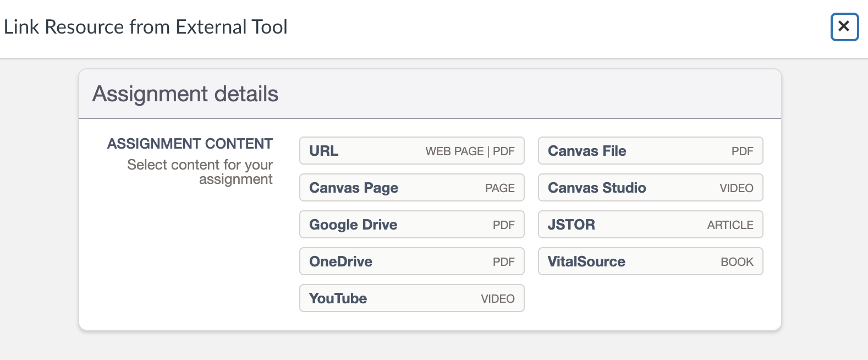
Task: Click the VIDEO label beside YouTube
Action: pos(498,299)
